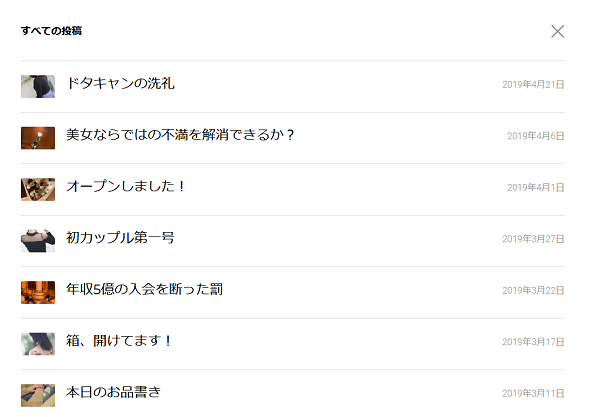Open 美女ならではの不満を解消できるか？ post
The width and height of the screenshot is (600, 417).
coord(180,135)
